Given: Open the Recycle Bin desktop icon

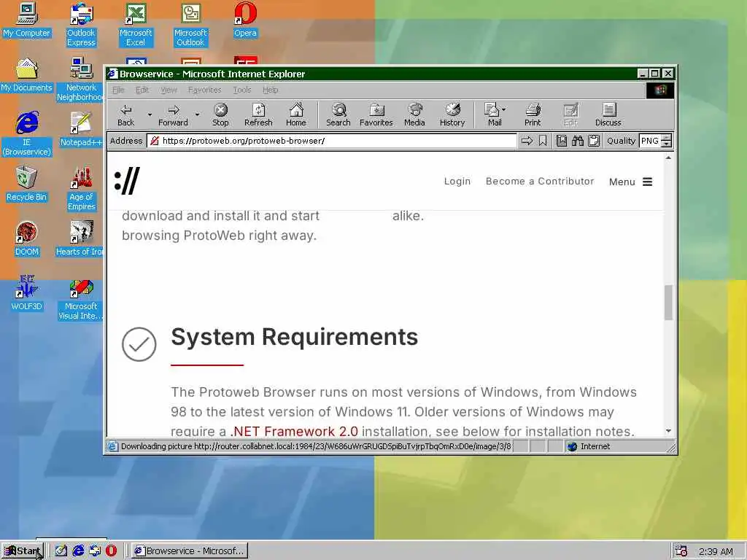Looking at the screenshot, I should pyautogui.click(x=26, y=184).
